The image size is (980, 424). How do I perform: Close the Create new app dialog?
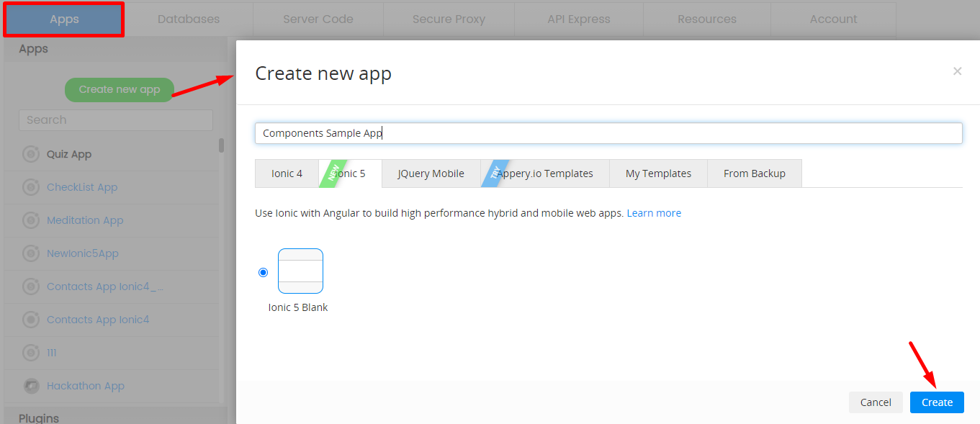tap(957, 71)
